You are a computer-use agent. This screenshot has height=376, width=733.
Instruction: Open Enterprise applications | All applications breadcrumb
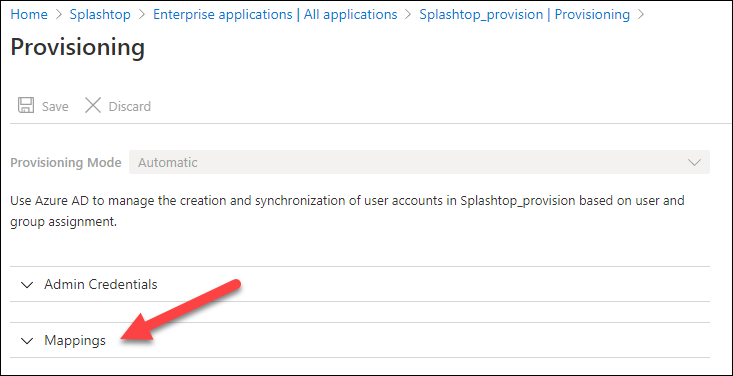(x=275, y=14)
